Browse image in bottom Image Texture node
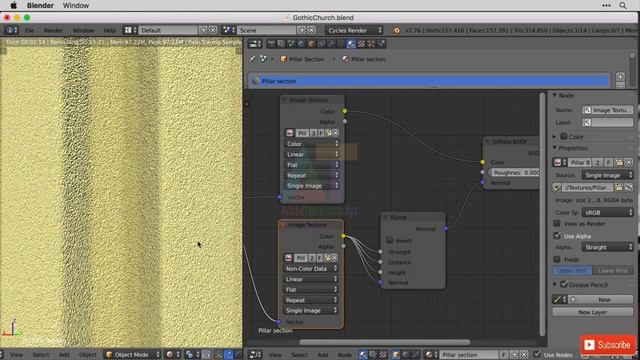The width and height of the screenshot is (640, 360). coord(289,258)
